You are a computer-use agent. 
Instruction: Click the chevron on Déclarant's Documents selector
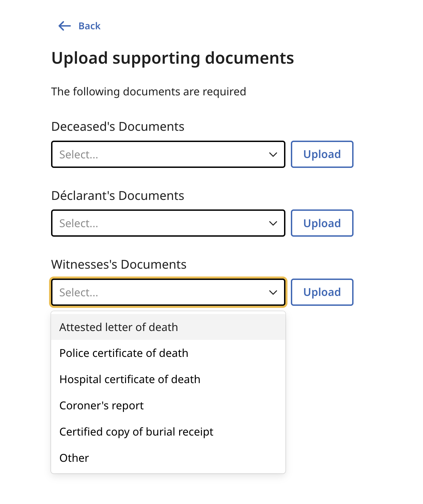click(273, 223)
